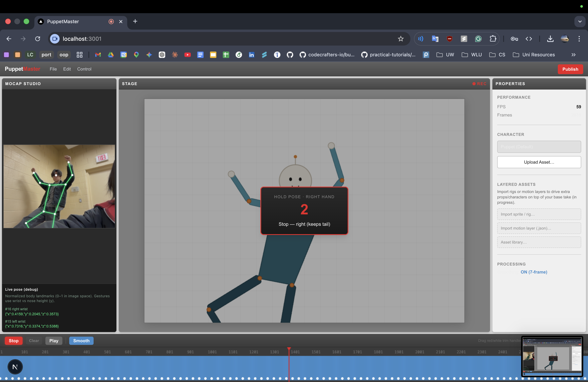Screen dimensions: 588x382
Task: Expand the tab search dropdown arrow
Action: (580, 21)
